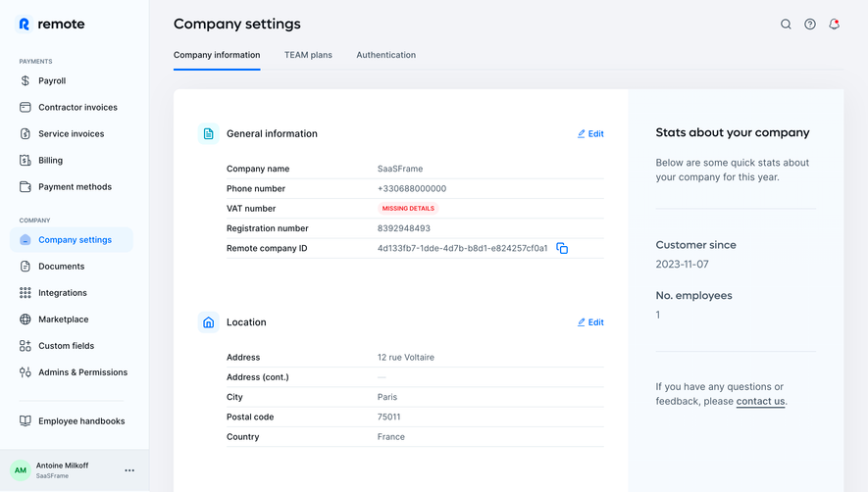
Task: Open the user menu three dots
Action: point(129,470)
